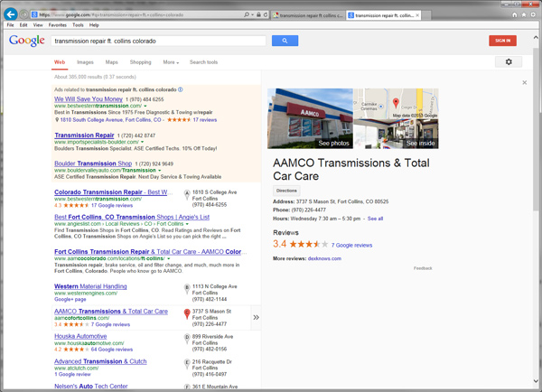Screen dimensions: 542x392
Task: Expand the More search options dropdown
Action: (171, 62)
